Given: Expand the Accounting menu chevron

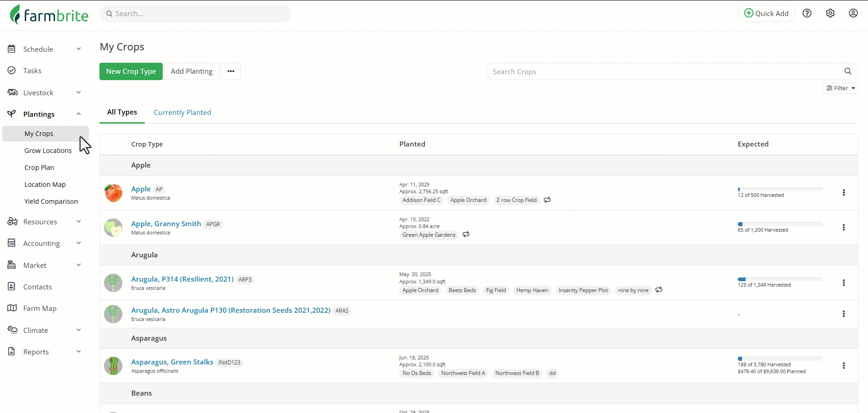Looking at the screenshot, I should point(79,243).
